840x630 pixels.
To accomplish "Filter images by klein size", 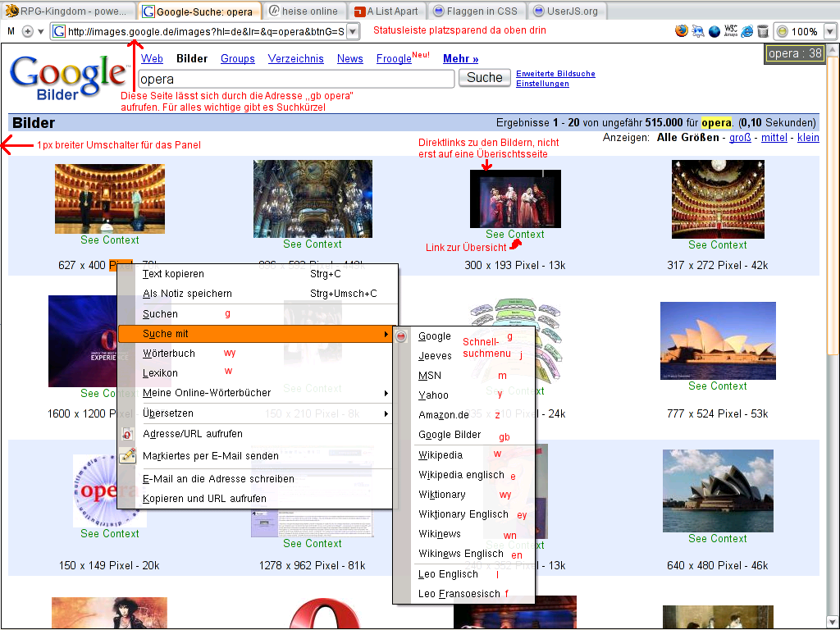I will [808, 138].
